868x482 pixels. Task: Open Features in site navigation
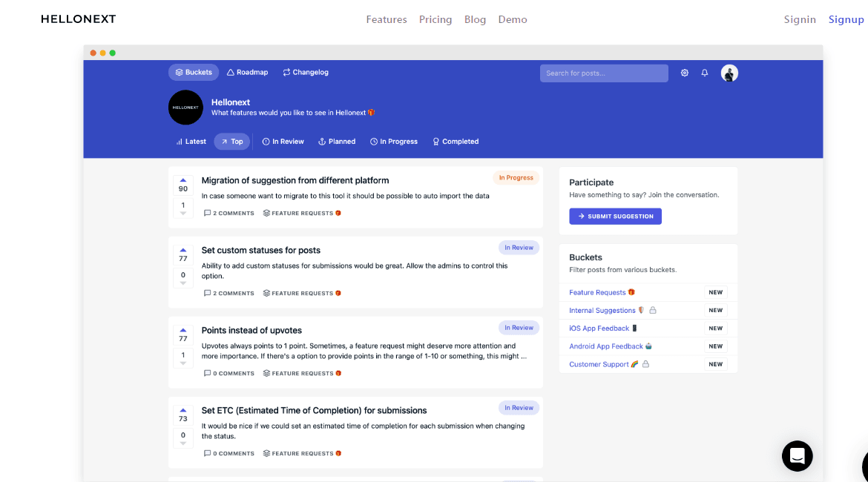387,19
